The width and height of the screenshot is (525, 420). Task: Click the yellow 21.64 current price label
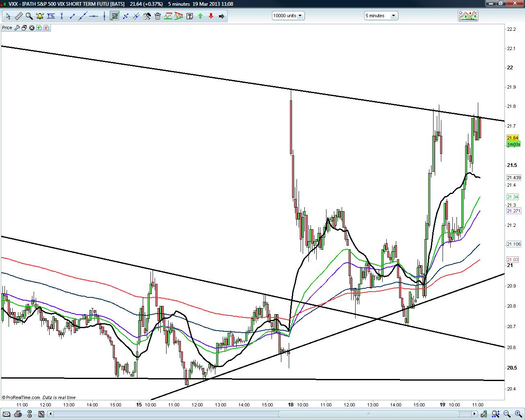pos(513,138)
